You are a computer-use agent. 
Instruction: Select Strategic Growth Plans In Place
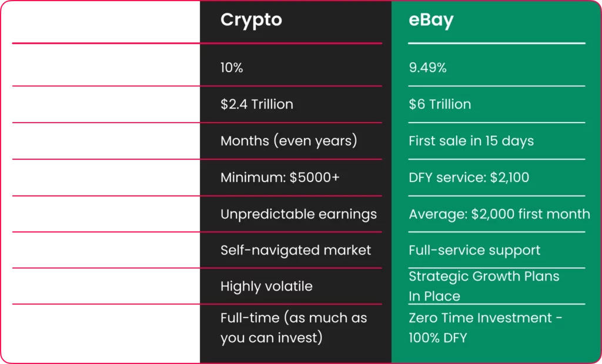click(x=484, y=286)
